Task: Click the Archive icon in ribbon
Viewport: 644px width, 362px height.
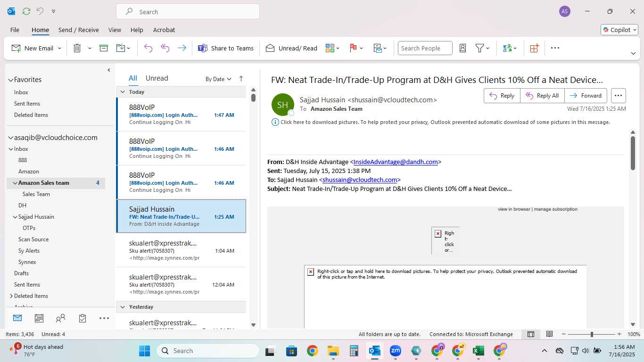Action: click(x=104, y=48)
